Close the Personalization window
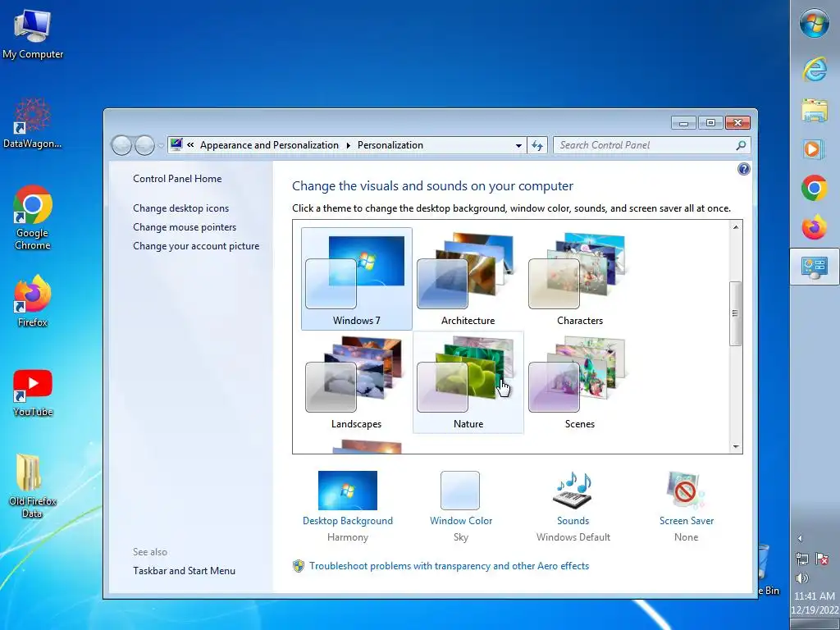The image size is (840, 630). click(x=737, y=123)
